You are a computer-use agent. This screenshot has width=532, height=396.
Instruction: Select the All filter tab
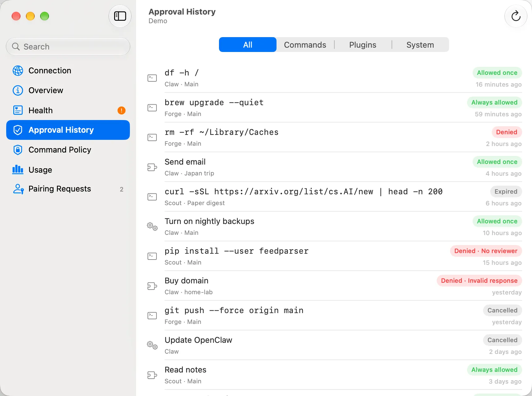pyautogui.click(x=248, y=45)
